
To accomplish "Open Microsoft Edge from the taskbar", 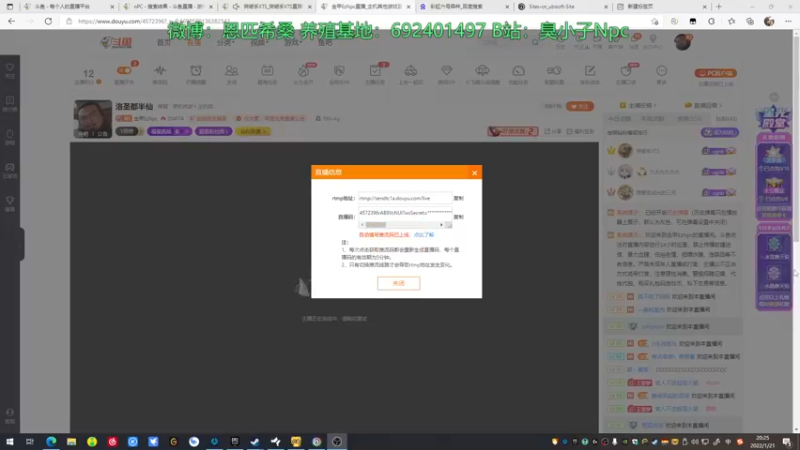I will (51, 442).
